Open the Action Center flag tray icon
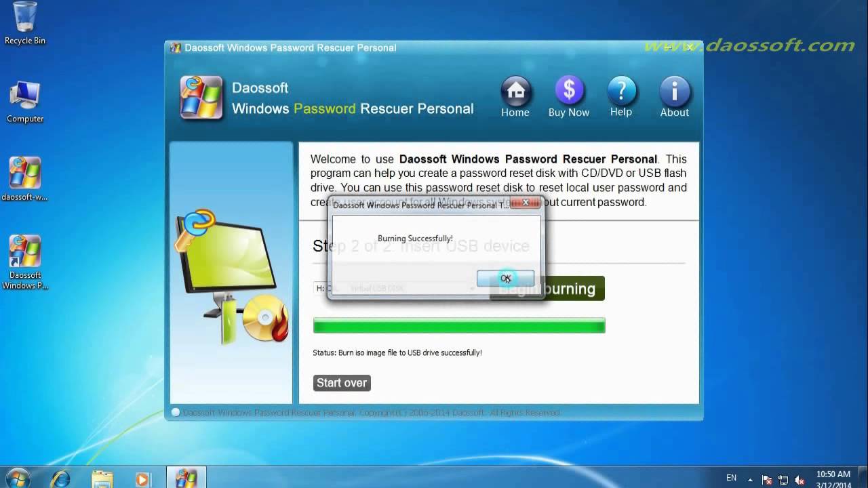This screenshot has height=488, width=868. (x=768, y=479)
